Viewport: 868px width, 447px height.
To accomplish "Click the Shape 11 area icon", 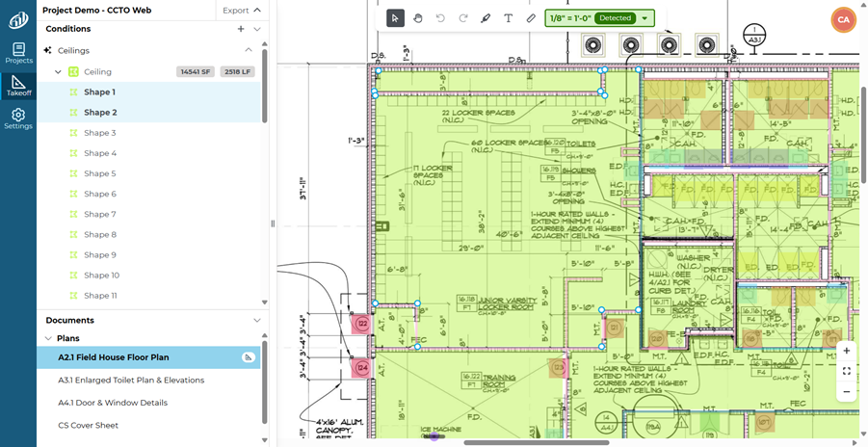I will (73, 295).
